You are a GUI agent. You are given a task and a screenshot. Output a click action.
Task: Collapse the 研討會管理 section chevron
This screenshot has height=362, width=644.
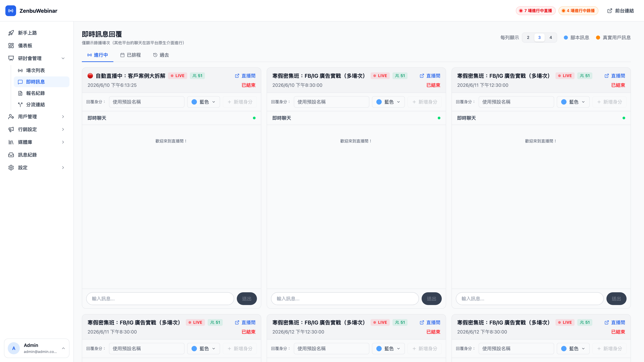point(63,58)
